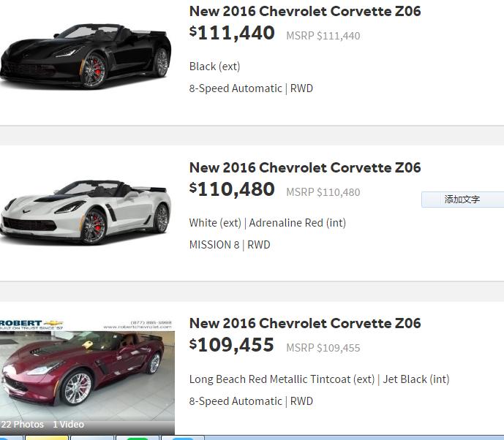This screenshot has height=440, width=504.
Task: Click the large $110,480 price
Action: [232, 189]
